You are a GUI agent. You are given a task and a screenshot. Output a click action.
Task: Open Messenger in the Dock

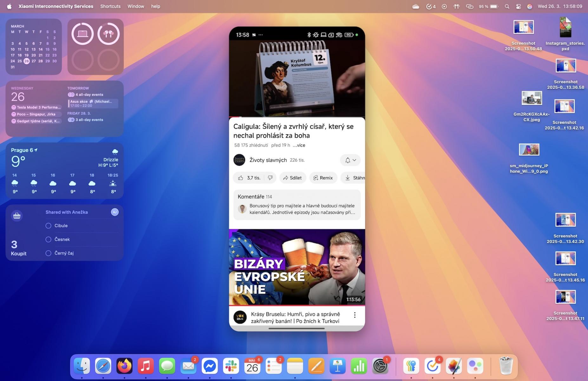click(210, 366)
